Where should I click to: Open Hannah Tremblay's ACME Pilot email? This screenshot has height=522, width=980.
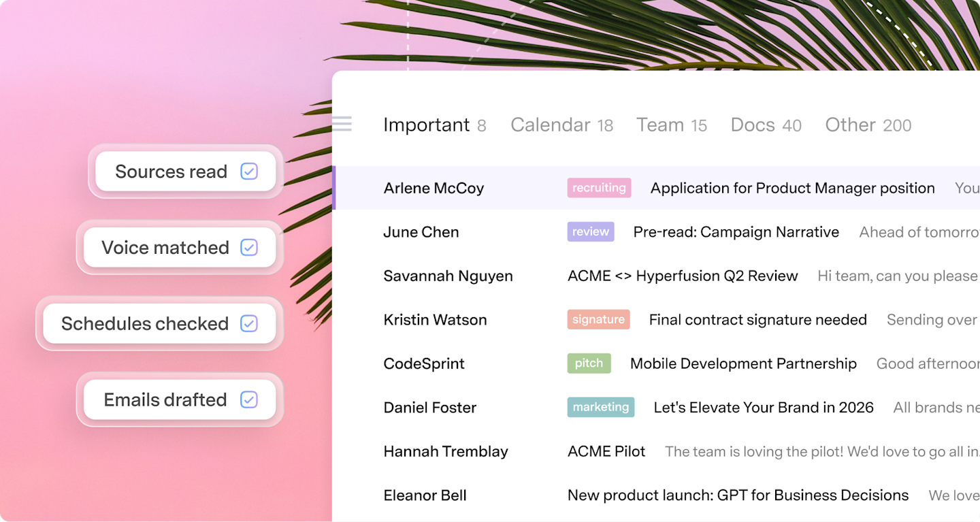pyautogui.click(x=656, y=451)
